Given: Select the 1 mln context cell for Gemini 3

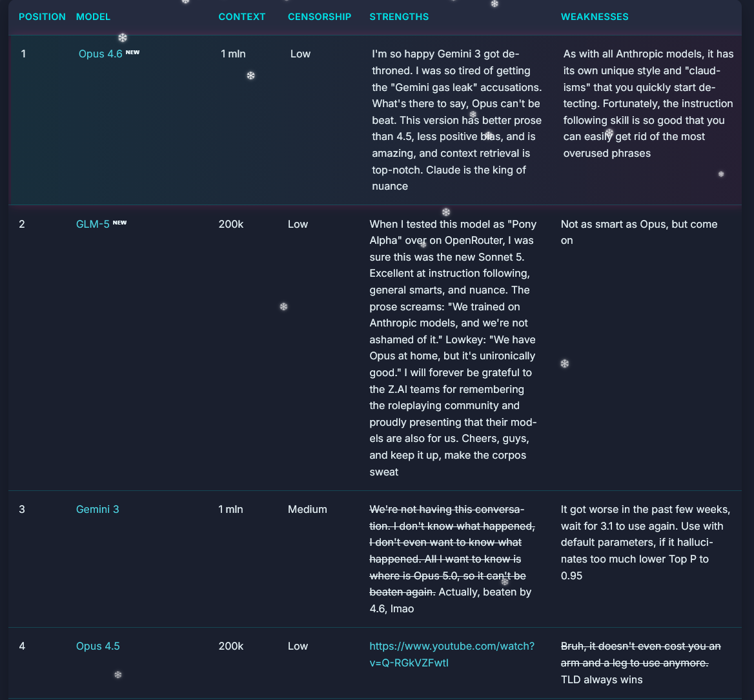Looking at the screenshot, I should pyautogui.click(x=231, y=509).
